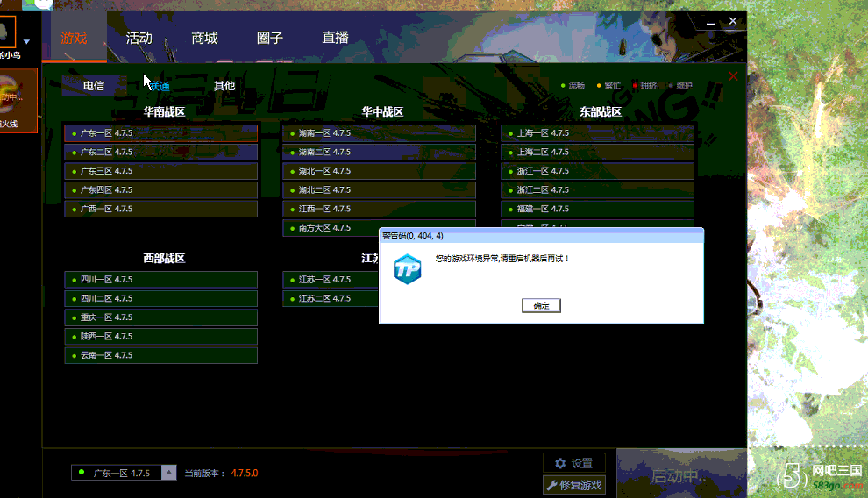Choose server 江苏二区 4.7.5
The image size is (868, 499).
point(331,298)
